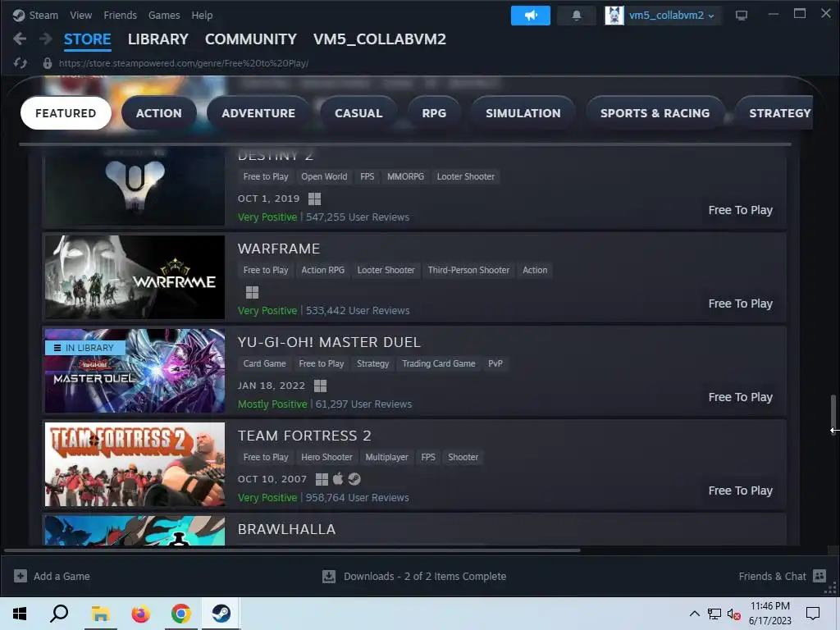Open taskbar search magnifier

59,614
